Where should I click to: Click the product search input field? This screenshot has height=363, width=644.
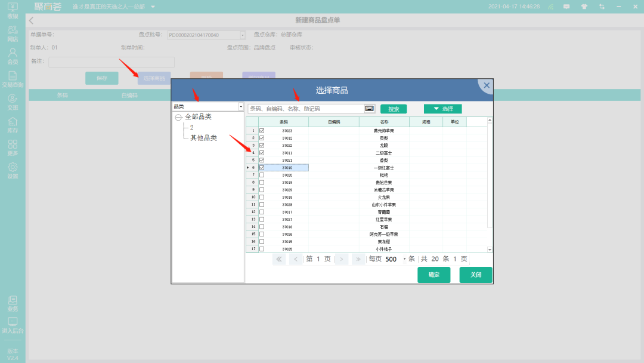306,109
